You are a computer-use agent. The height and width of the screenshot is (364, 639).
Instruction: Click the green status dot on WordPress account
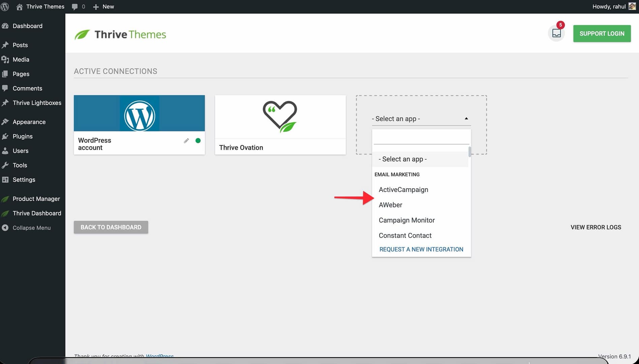point(198,141)
